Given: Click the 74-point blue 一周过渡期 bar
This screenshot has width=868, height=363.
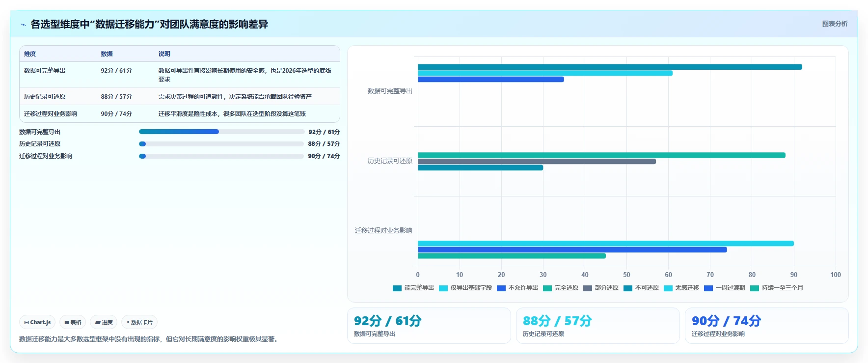Looking at the screenshot, I should pos(572,250).
